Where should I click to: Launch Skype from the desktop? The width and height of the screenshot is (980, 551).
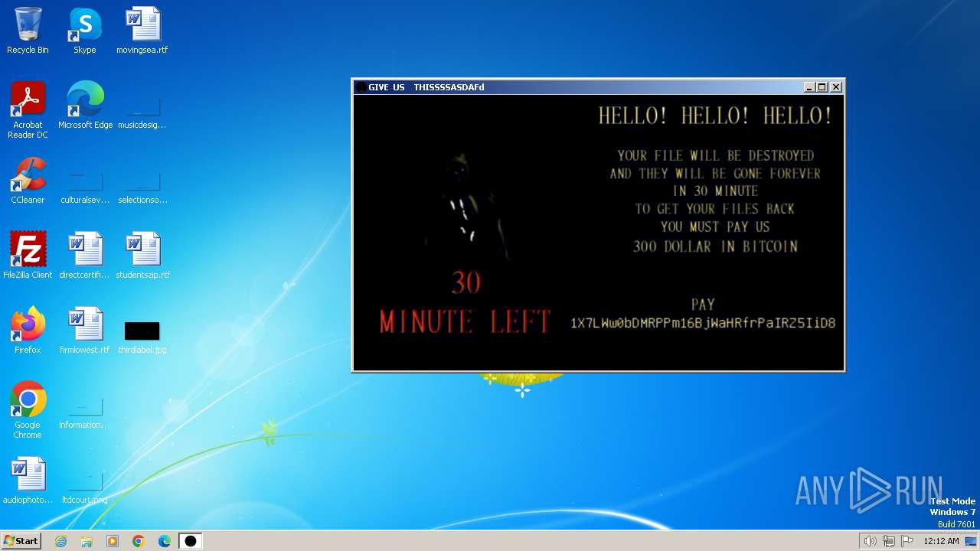[x=85, y=31]
